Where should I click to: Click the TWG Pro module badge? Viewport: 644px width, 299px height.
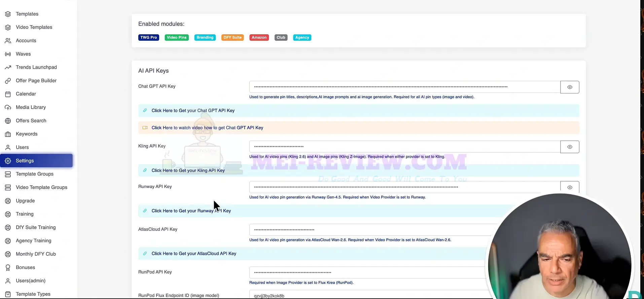[149, 38]
